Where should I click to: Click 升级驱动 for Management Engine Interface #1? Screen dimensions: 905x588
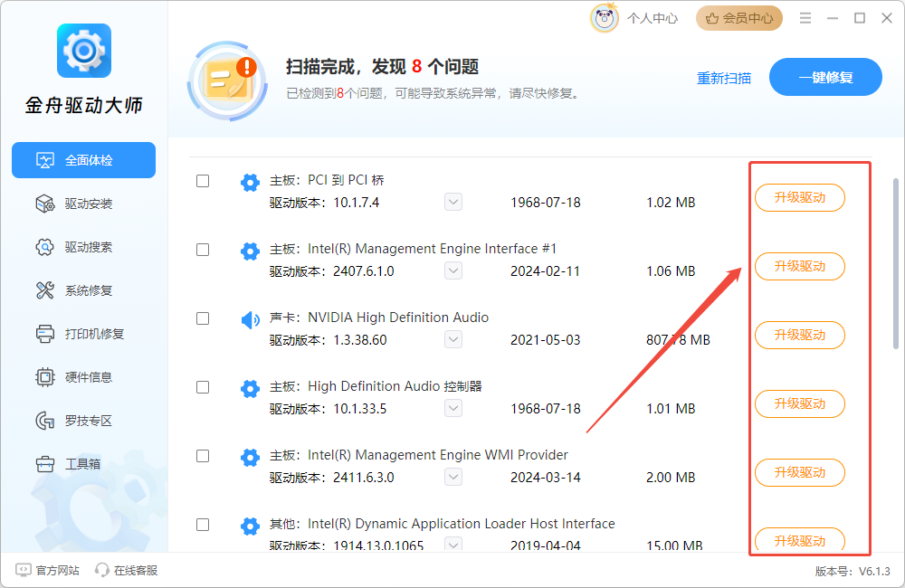(x=800, y=266)
